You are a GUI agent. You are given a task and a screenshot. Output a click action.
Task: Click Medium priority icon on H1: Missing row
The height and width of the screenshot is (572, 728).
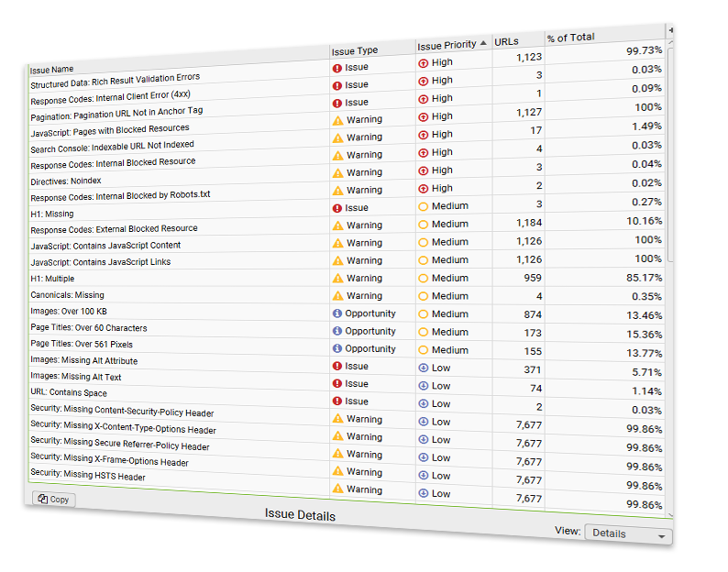[423, 207]
